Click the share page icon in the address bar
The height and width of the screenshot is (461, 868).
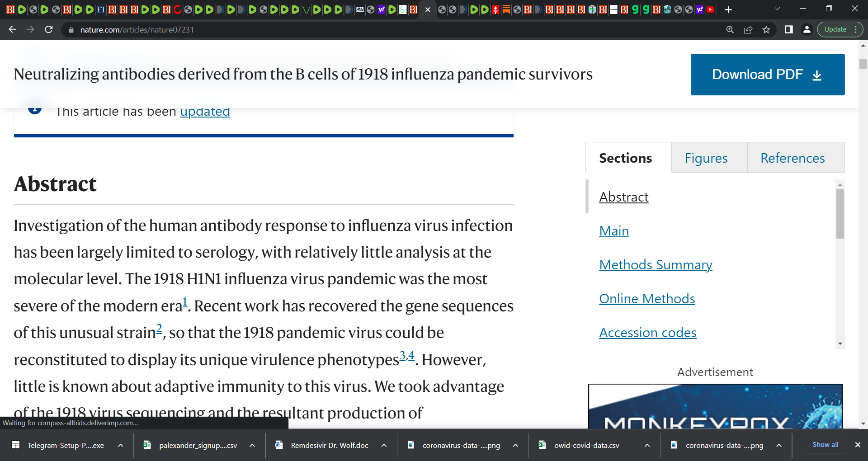tap(748, 29)
